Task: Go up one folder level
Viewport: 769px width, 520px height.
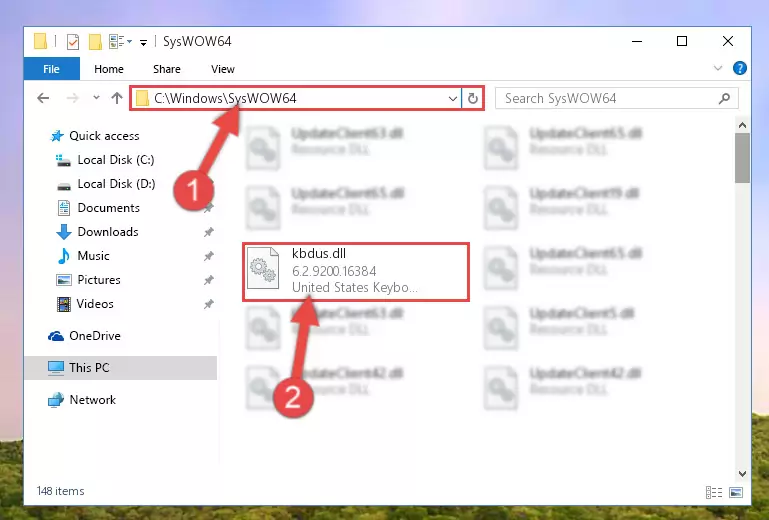Action: (117, 98)
